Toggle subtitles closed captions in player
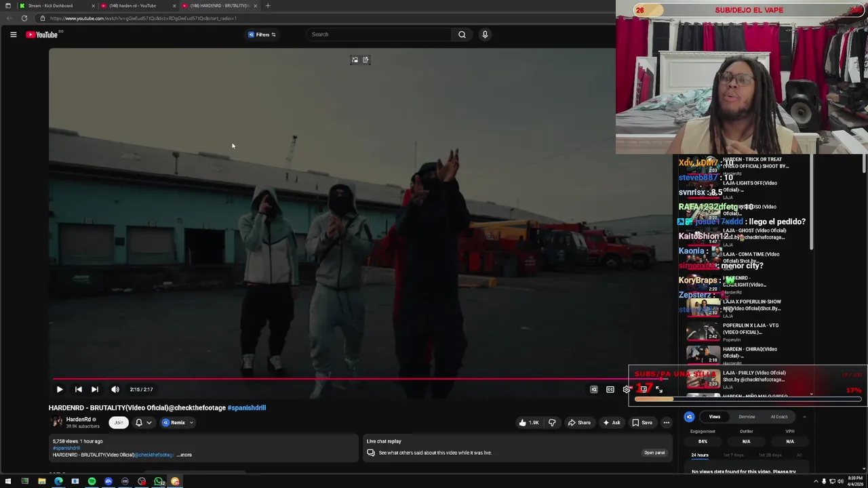 click(x=610, y=390)
